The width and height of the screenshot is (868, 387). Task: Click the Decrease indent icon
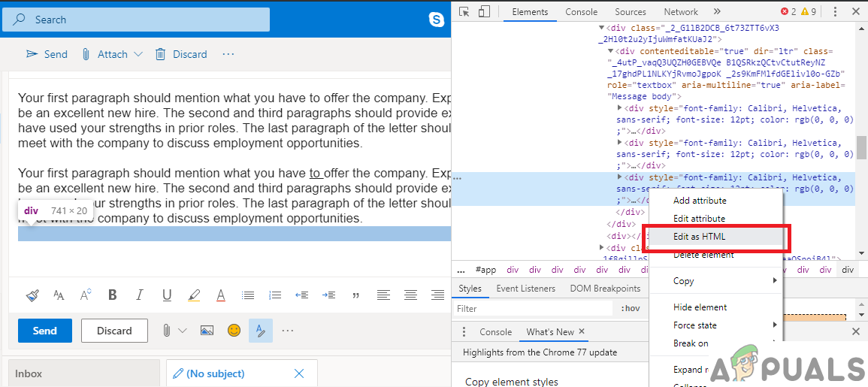pyautogui.click(x=301, y=295)
